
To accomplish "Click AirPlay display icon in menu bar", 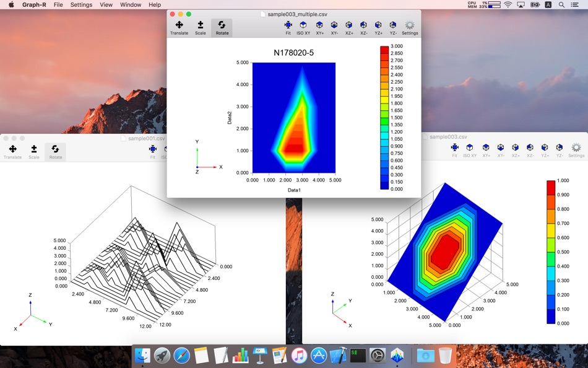I will pos(521,5).
